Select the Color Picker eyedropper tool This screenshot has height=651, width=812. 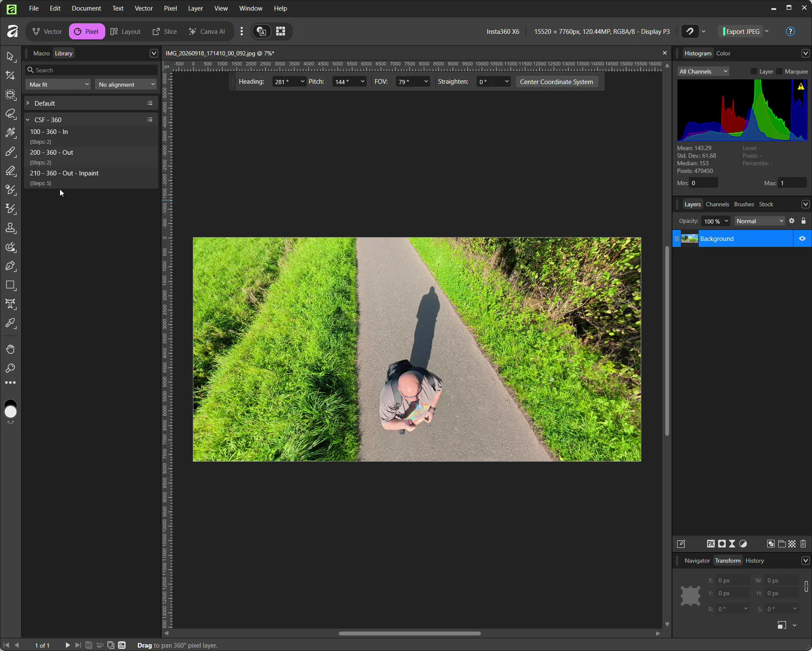click(x=11, y=324)
